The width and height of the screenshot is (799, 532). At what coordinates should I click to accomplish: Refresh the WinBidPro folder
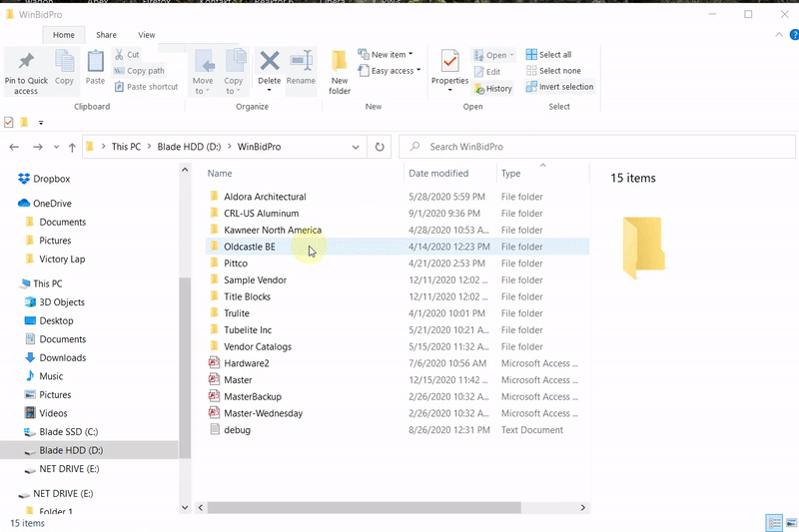pos(380,147)
